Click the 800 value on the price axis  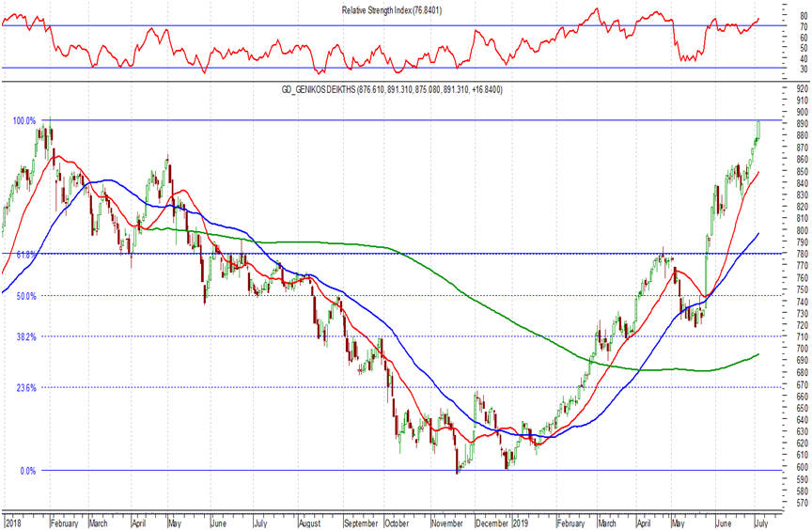tap(803, 230)
